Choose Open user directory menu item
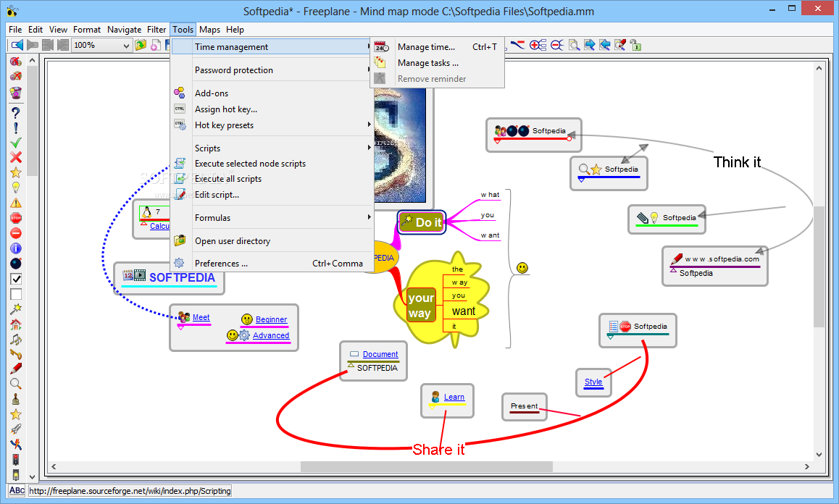The height and width of the screenshot is (504, 839). coord(272,240)
